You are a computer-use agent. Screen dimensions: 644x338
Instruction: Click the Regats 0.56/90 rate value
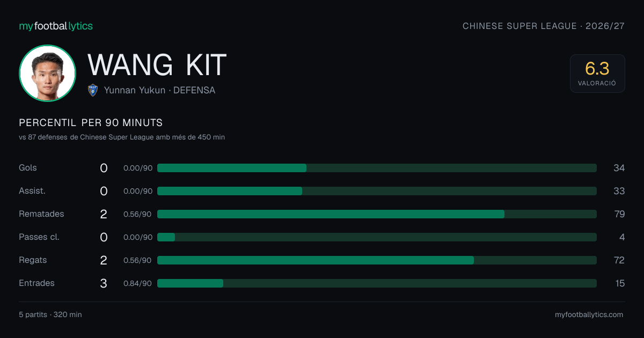coord(137,260)
